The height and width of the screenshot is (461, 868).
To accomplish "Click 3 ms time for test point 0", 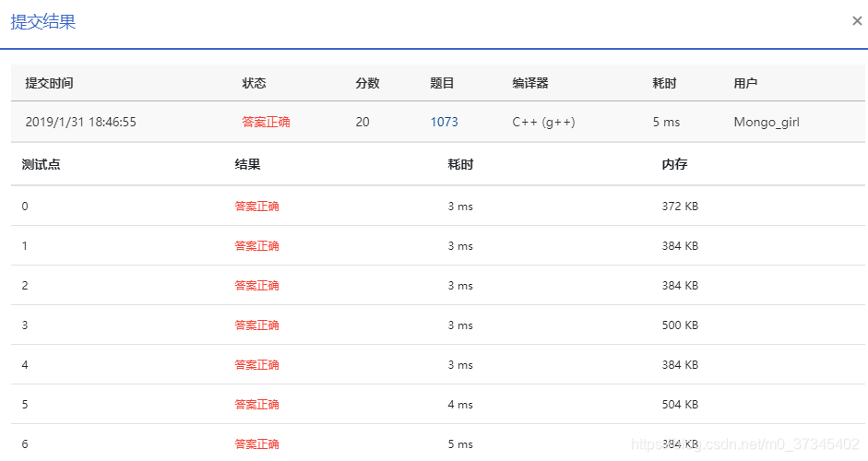I will tap(460, 207).
